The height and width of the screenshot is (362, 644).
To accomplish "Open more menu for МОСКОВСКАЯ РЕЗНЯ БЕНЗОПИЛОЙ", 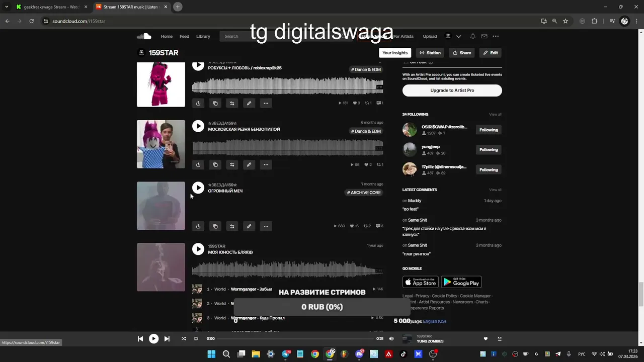I will (266, 164).
